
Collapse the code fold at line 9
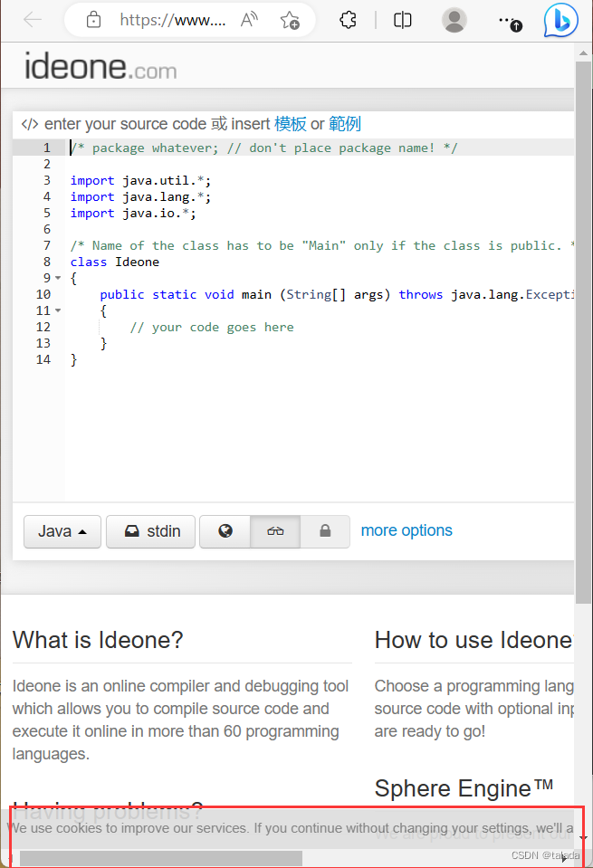tap(58, 278)
